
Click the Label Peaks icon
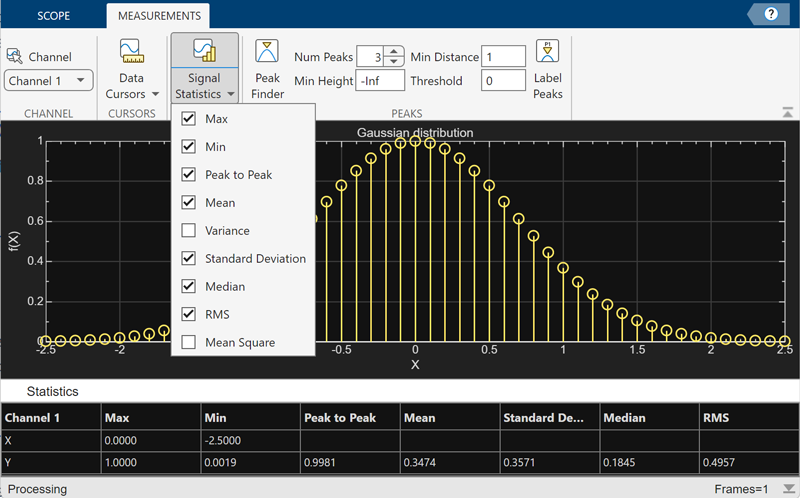point(548,52)
